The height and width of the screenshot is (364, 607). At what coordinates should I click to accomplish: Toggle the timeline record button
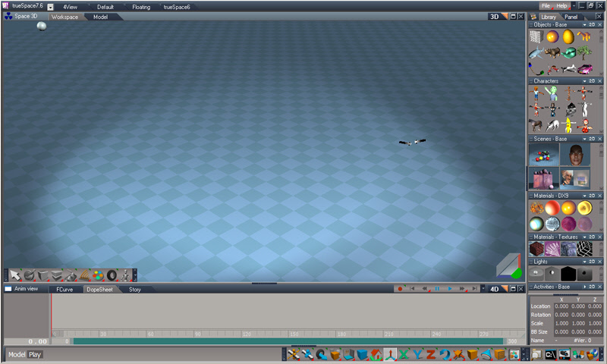point(400,289)
